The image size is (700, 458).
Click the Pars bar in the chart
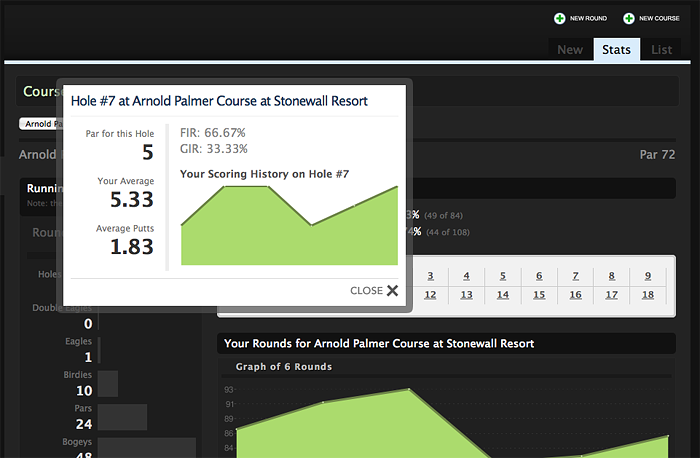(122, 417)
